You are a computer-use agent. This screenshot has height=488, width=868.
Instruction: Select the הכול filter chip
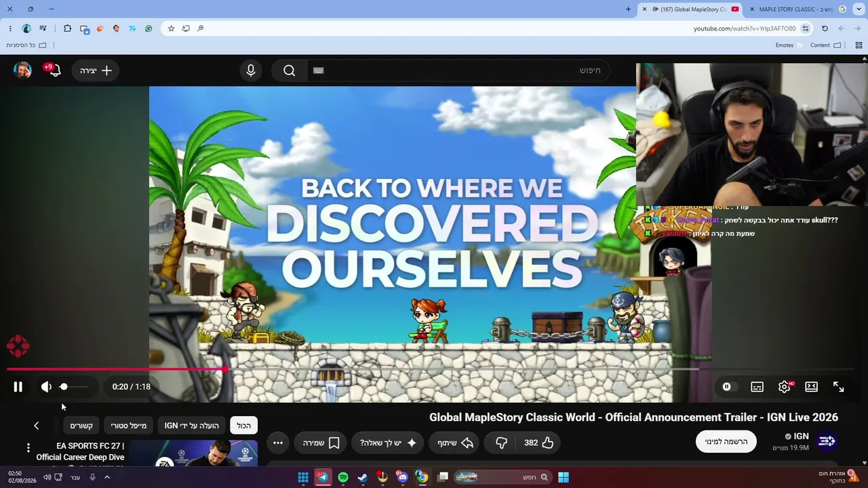coord(243,426)
